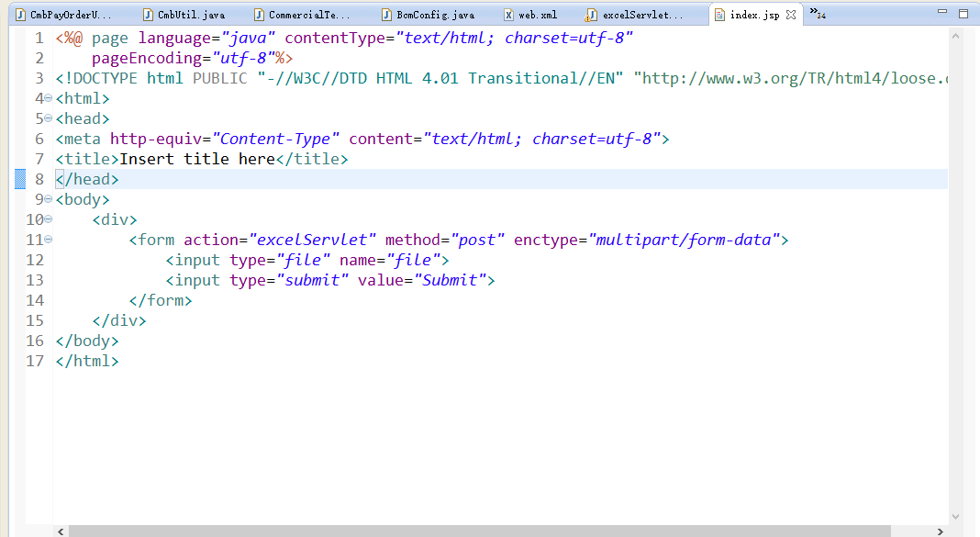Click the "Submit" value on line 13
This screenshot has height=537, width=980.
[x=451, y=280]
